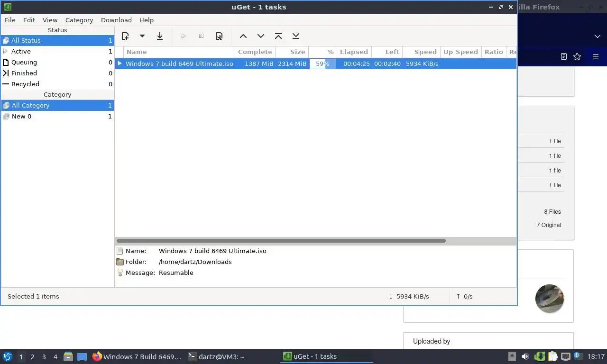
Task: Open the new download dropdown arrow
Action: 142,36
